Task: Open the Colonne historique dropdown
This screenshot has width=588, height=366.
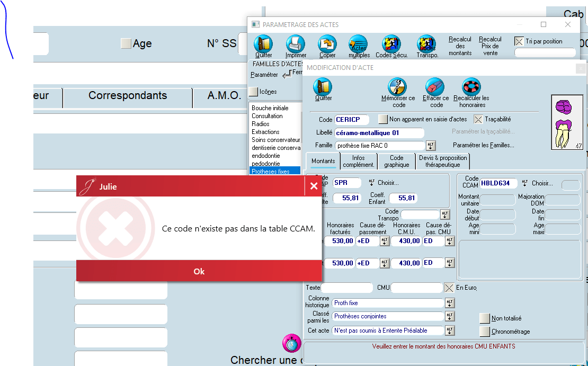Action: coord(450,303)
